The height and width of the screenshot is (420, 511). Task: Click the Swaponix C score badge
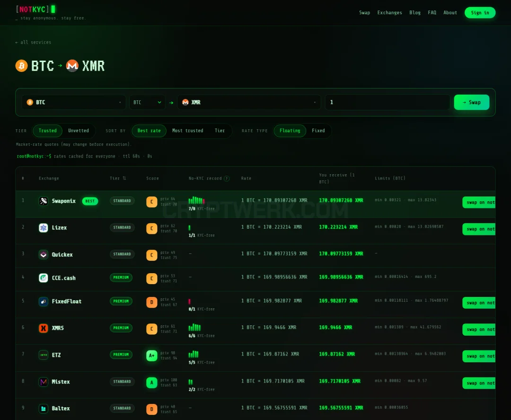[151, 202]
